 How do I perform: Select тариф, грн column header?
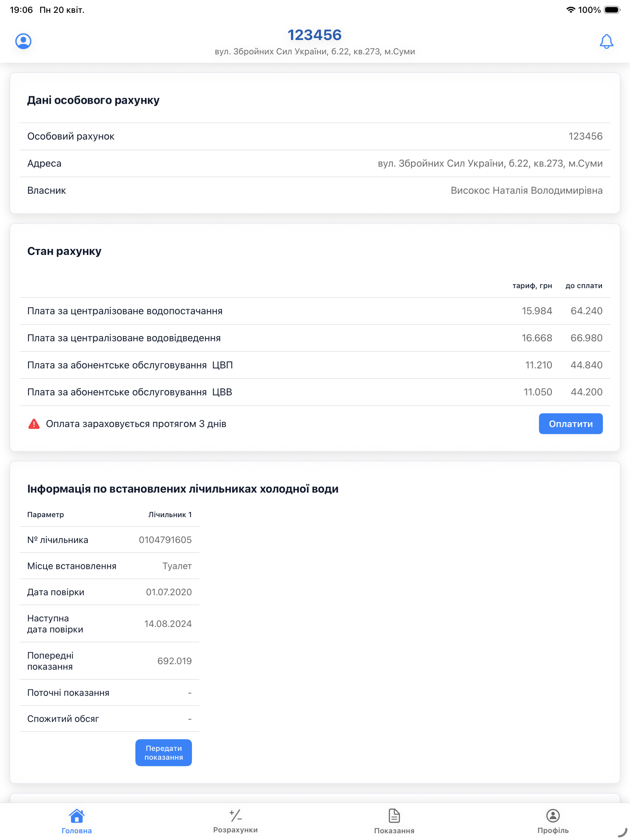coord(532,286)
